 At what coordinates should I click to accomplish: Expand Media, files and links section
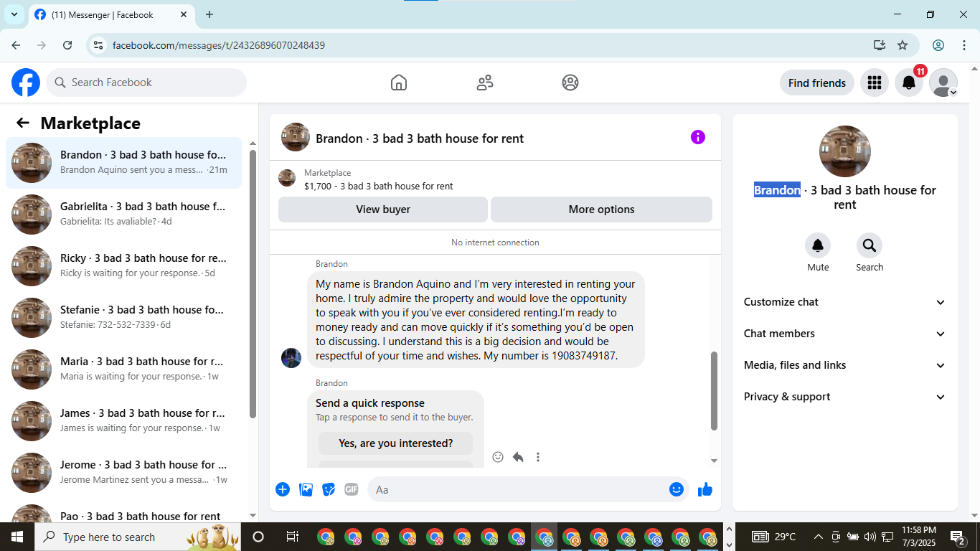click(845, 365)
